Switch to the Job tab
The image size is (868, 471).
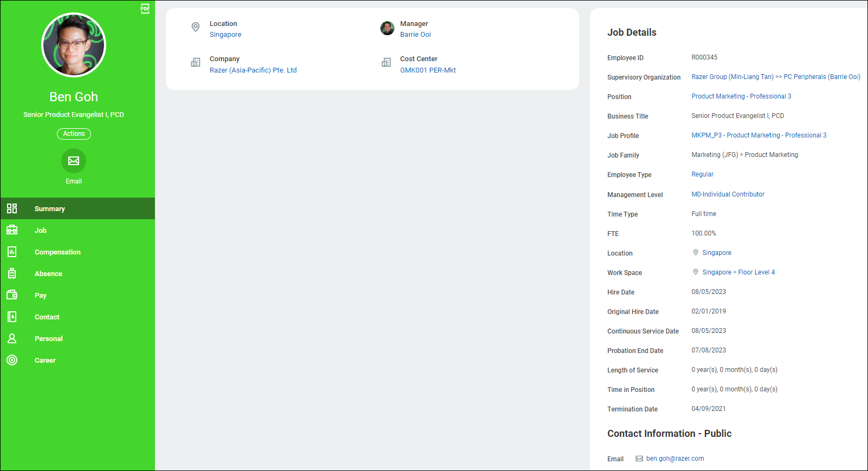pos(77,230)
